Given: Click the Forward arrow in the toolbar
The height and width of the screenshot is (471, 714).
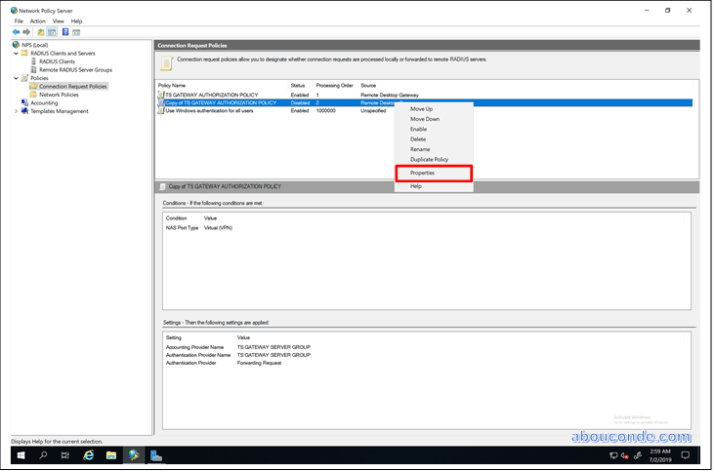Looking at the screenshot, I should pos(27,32).
